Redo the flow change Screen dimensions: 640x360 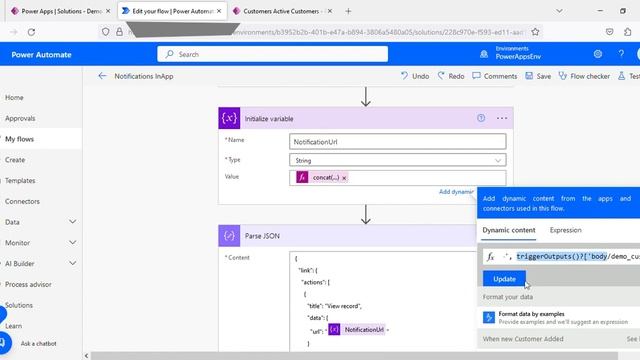click(451, 76)
